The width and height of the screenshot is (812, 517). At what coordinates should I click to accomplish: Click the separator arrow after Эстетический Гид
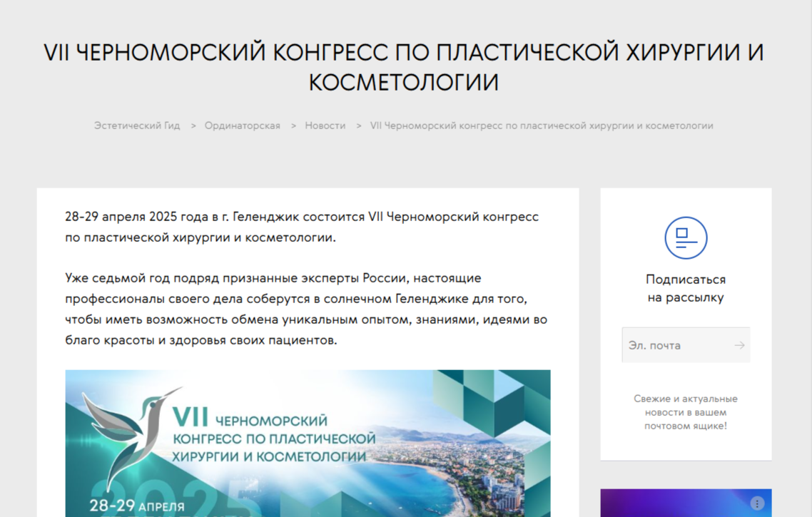[193, 126]
